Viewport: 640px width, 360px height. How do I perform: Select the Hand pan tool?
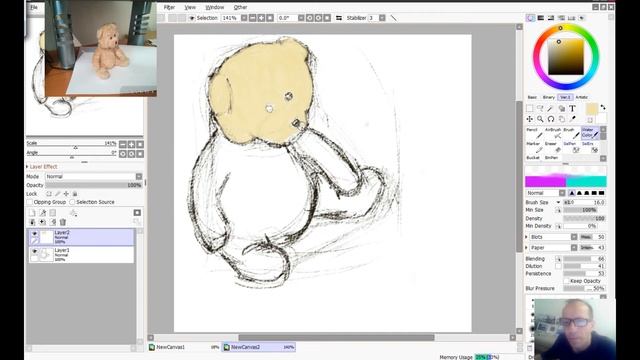[x=562, y=119]
